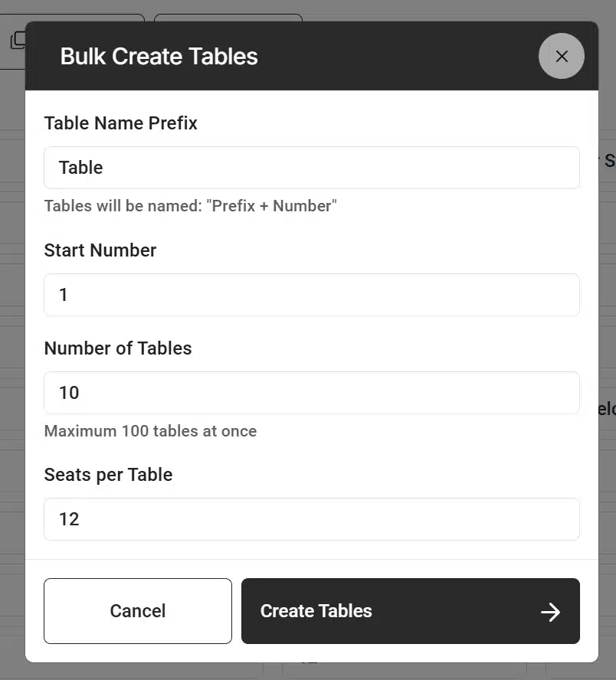Image resolution: width=616 pixels, height=680 pixels.
Task: Click the number 10 in Number of Tables
Action: pos(68,392)
